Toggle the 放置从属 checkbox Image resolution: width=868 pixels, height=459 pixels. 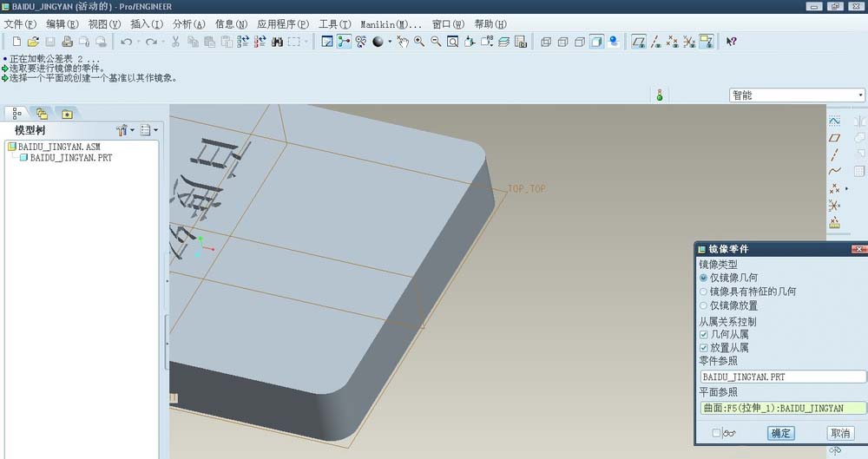click(x=704, y=347)
